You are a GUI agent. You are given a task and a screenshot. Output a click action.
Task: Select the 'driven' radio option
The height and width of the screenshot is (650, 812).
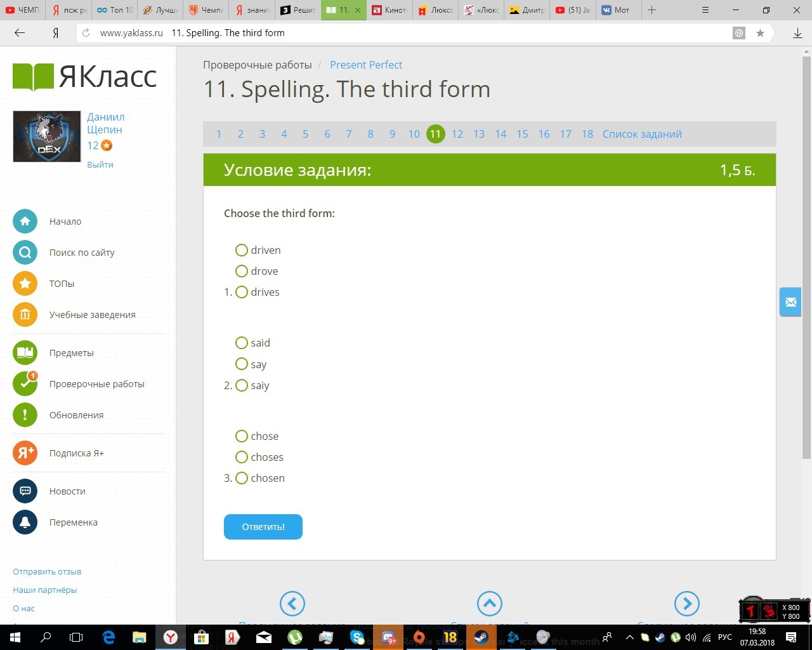point(241,250)
